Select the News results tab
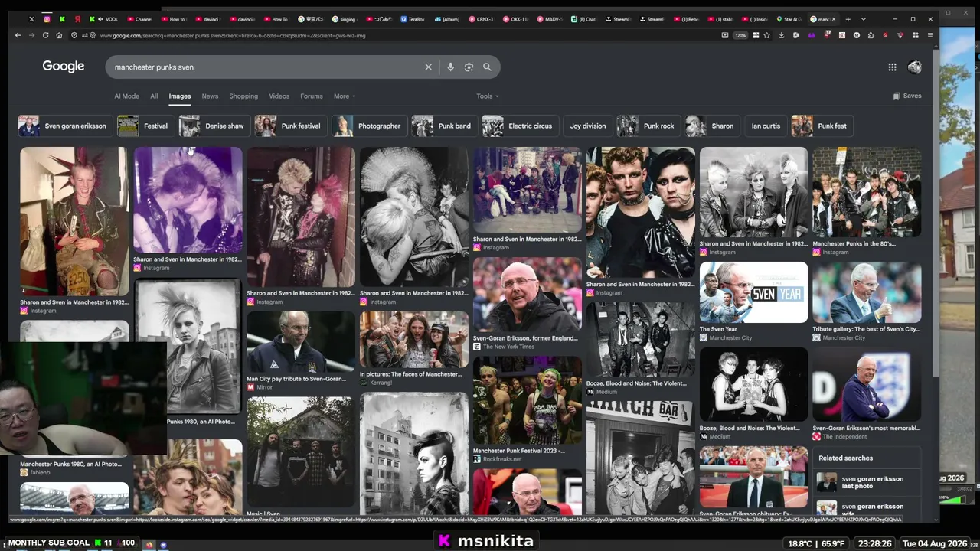980x551 pixels. click(210, 96)
